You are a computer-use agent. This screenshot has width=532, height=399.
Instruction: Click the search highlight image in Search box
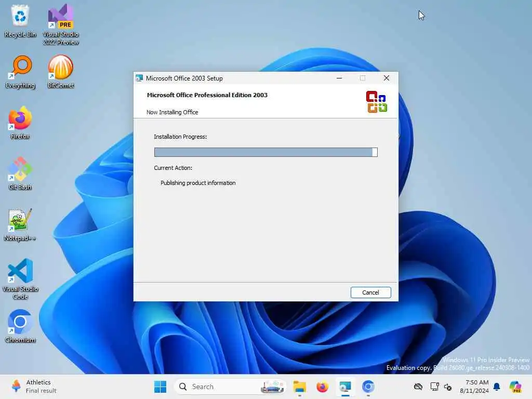pos(272,387)
